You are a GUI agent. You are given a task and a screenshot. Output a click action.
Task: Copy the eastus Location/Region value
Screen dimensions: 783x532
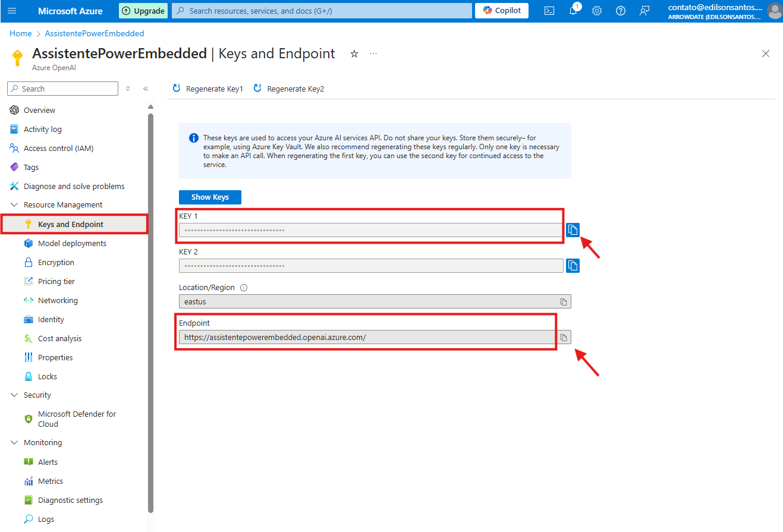564,301
